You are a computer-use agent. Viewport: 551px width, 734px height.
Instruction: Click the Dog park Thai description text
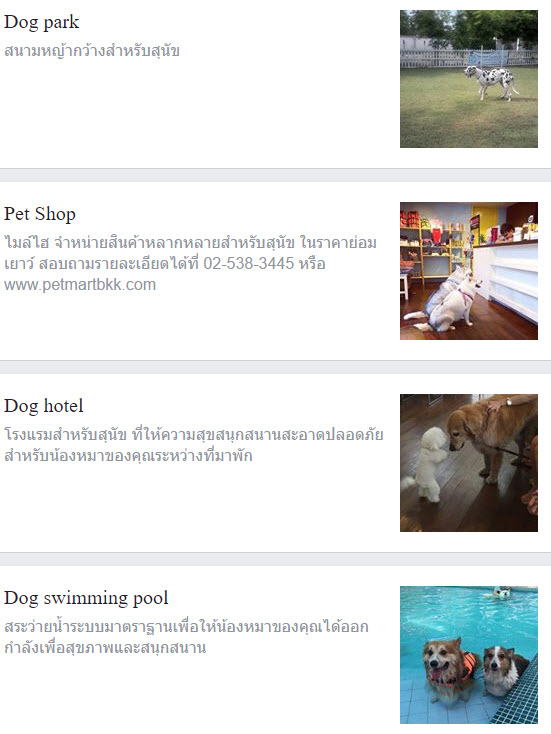(92, 50)
